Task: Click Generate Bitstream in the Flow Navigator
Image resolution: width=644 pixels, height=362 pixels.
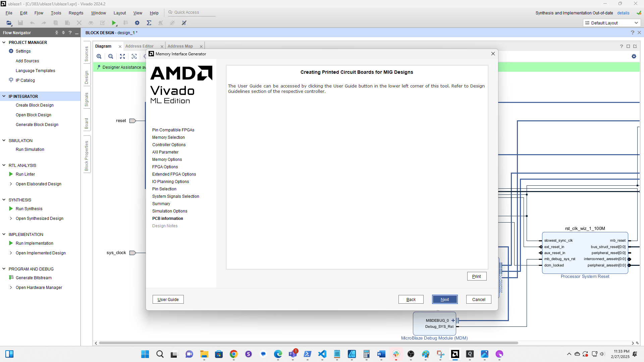Action: coord(34,278)
